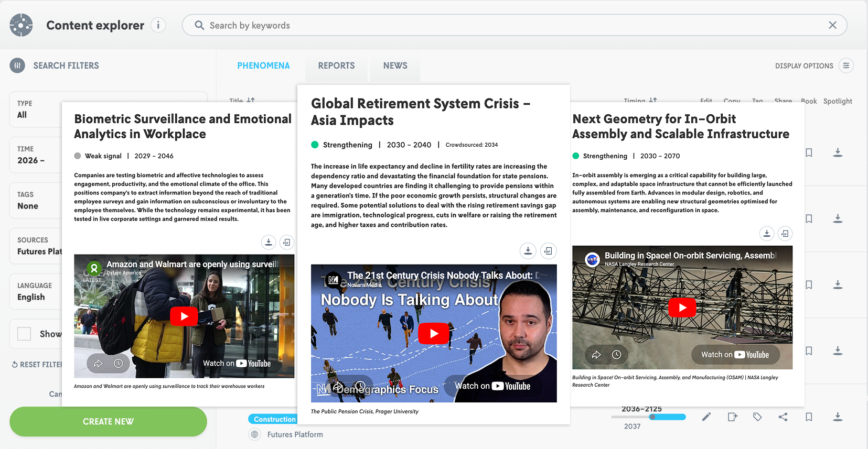Open the Search Filters sliders icon
Viewport: 868px width, 449px height.
click(x=17, y=65)
